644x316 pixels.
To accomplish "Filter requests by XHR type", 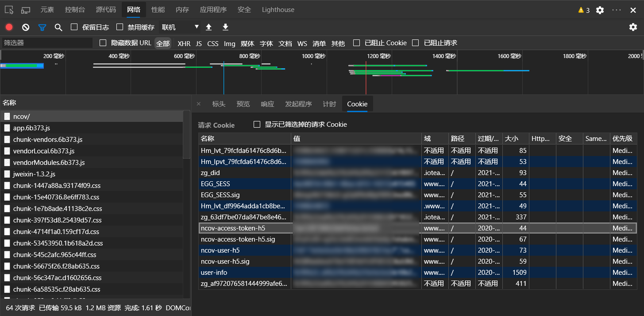I will (x=184, y=43).
